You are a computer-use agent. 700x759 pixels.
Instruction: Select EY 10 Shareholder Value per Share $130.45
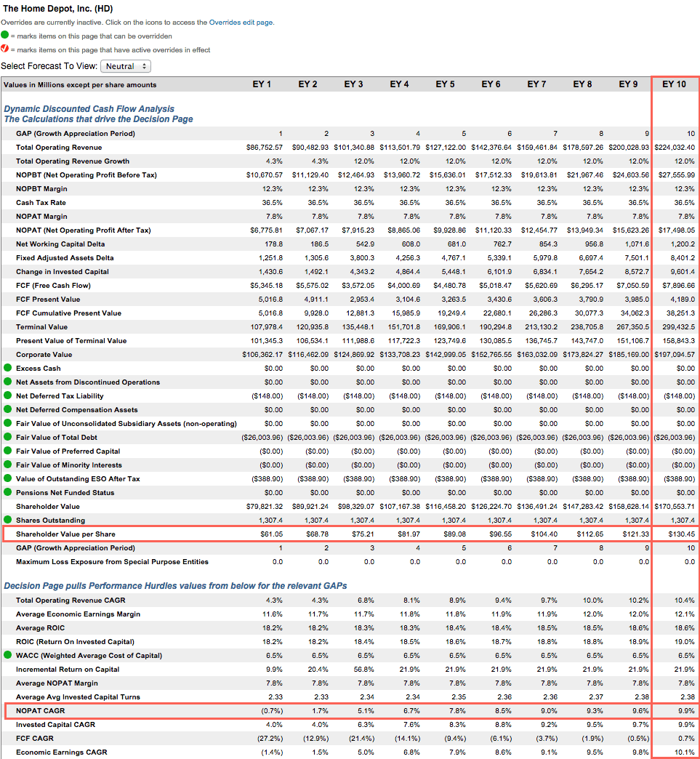coord(682,534)
